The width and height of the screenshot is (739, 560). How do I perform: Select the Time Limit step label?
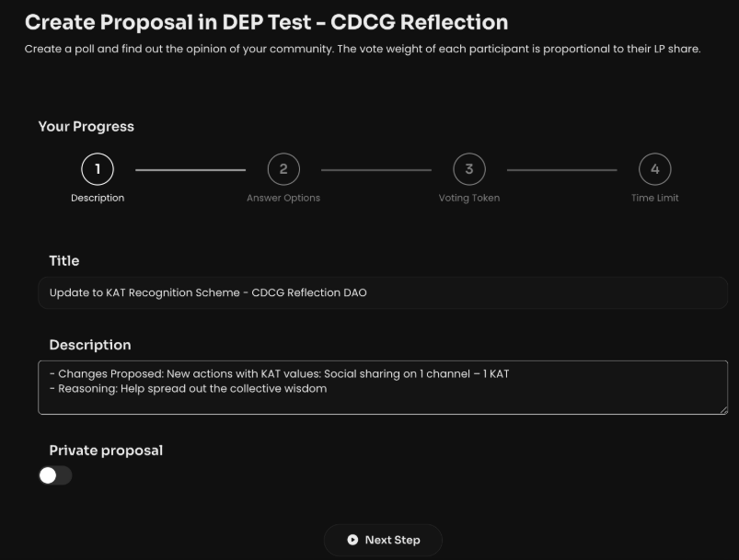[x=654, y=198]
